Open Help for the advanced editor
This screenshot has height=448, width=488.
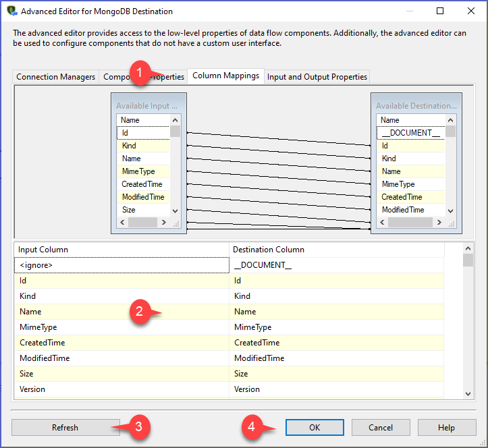[x=447, y=428]
